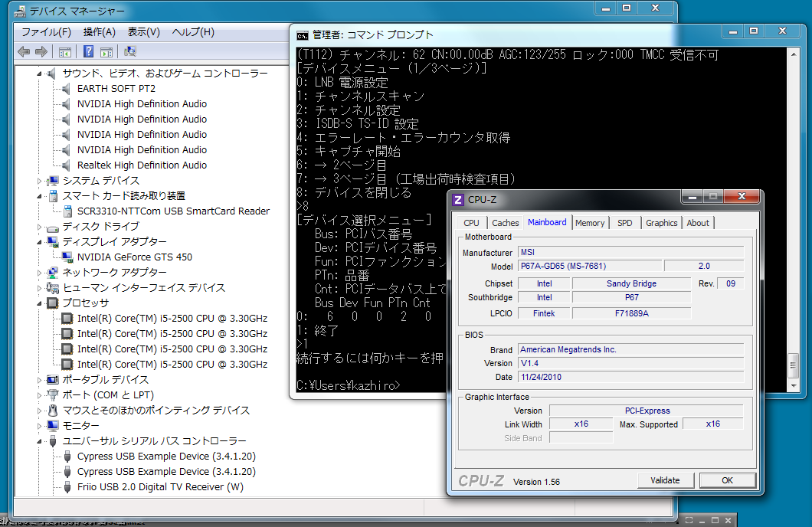Click the scan for hardware changes icon
The height and width of the screenshot is (527, 812).
click(129, 51)
